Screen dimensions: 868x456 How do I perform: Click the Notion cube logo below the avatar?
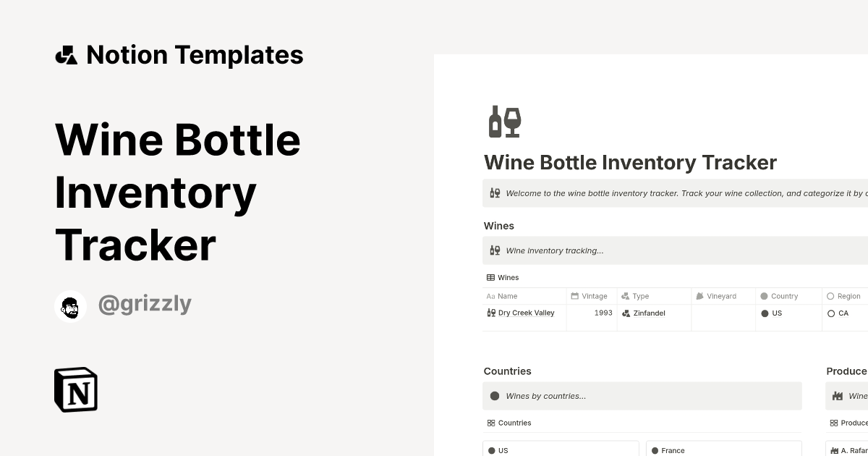(x=76, y=389)
